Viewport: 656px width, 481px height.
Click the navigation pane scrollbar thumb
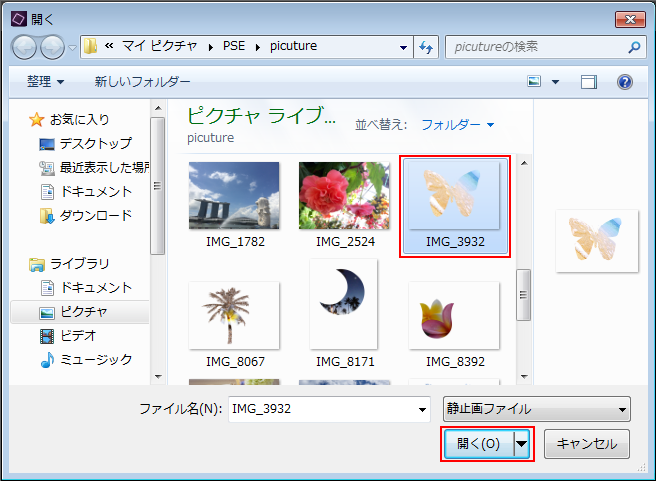click(x=158, y=185)
